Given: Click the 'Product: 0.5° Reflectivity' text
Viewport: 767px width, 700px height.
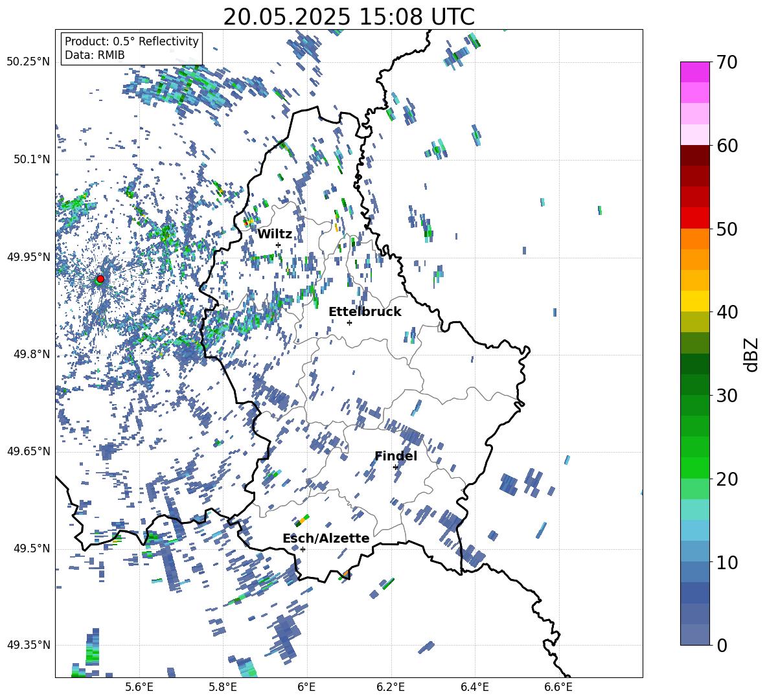Looking at the screenshot, I should click(132, 41).
